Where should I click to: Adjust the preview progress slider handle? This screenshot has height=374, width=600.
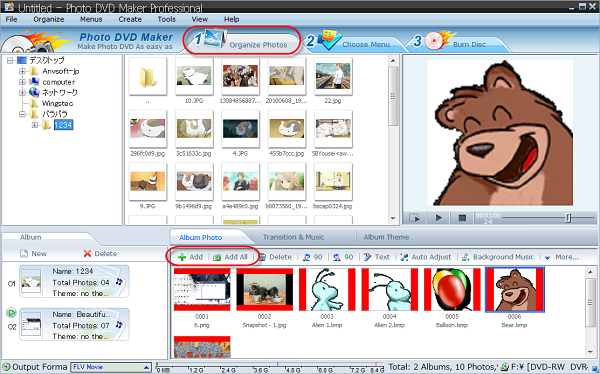(568, 217)
